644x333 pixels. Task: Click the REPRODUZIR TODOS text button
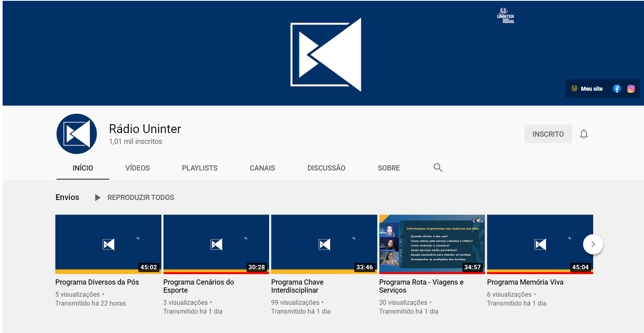140,198
